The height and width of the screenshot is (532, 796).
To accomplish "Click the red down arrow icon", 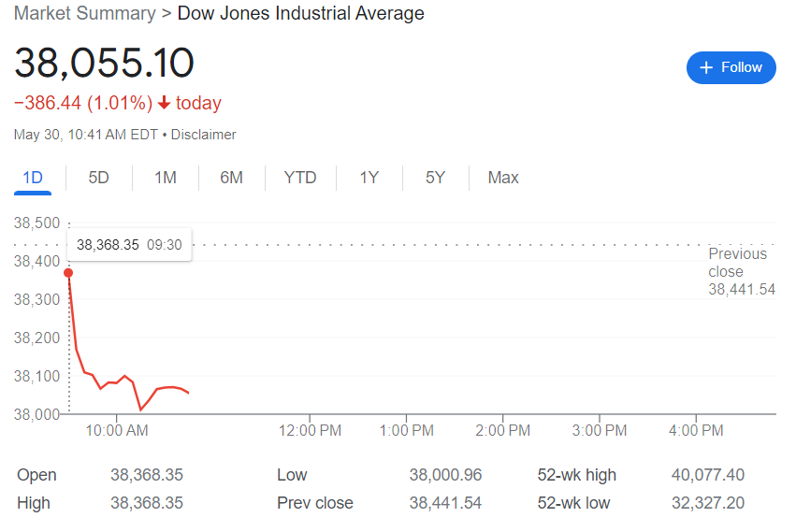I will click(164, 103).
